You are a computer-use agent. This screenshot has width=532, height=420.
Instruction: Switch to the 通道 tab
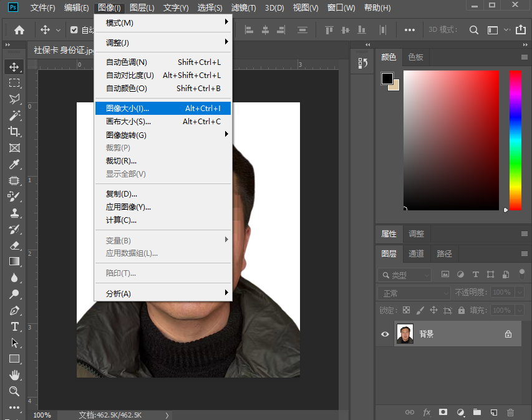(416, 253)
